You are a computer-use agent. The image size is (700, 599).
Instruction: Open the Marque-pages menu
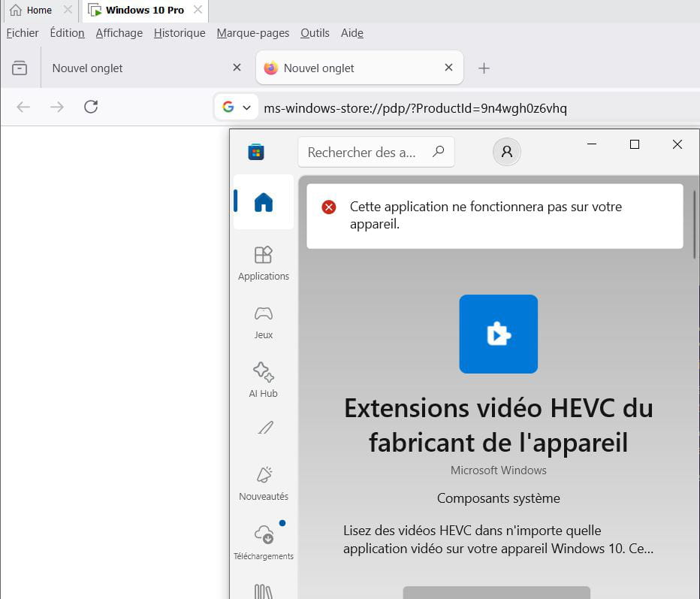coord(252,33)
